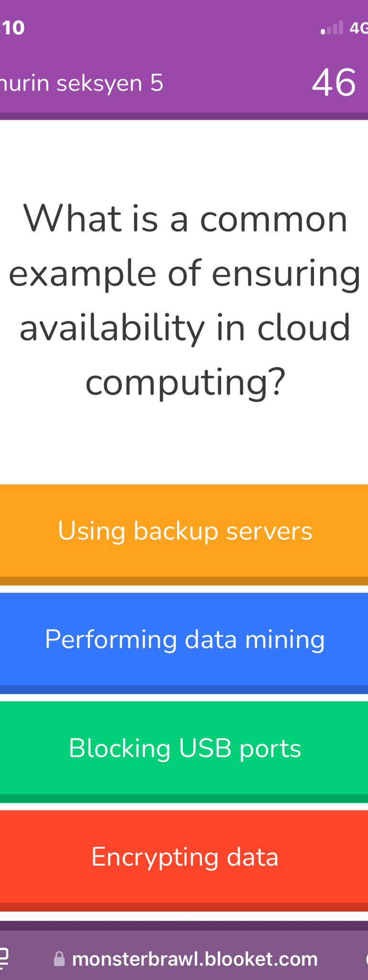Tap the dark purple strip above address bar
This screenshot has width=368, height=980.
(x=184, y=926)
